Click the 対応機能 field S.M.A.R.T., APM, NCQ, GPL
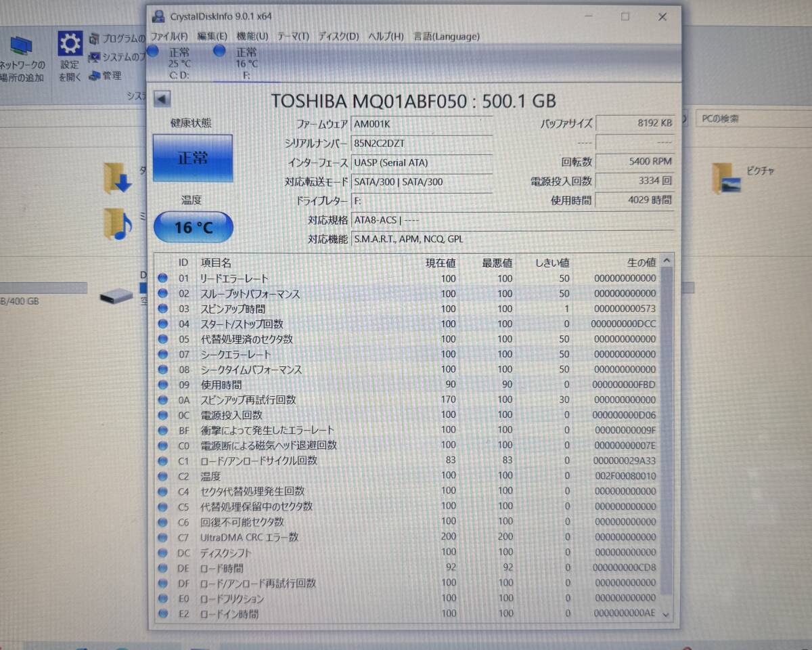Image resolution: width=812 pixels, height=650 pixels. tap(512, 239)
